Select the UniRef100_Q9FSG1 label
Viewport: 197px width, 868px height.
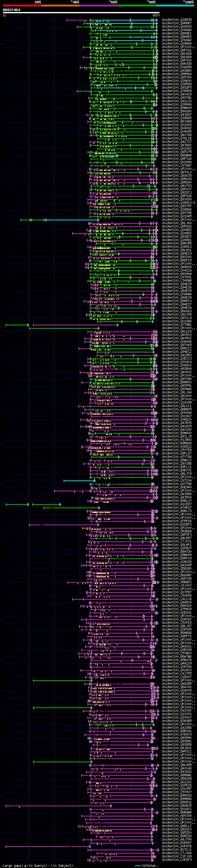pos(177,50)
